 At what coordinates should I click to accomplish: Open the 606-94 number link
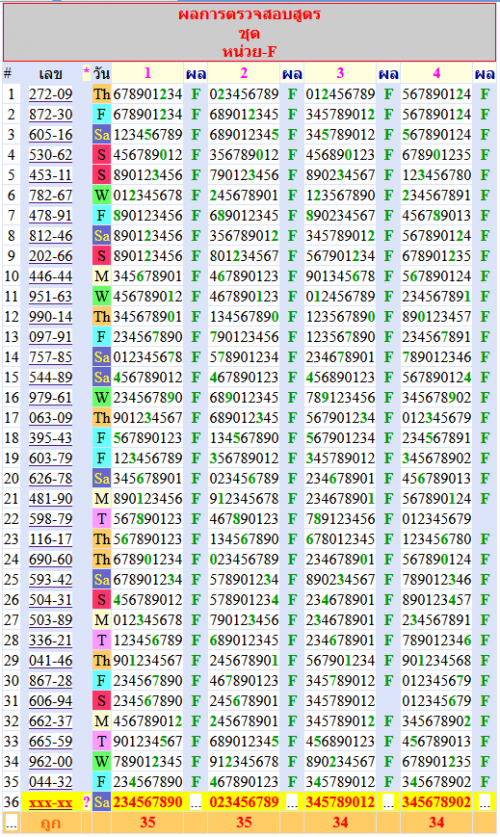(51, 701)
